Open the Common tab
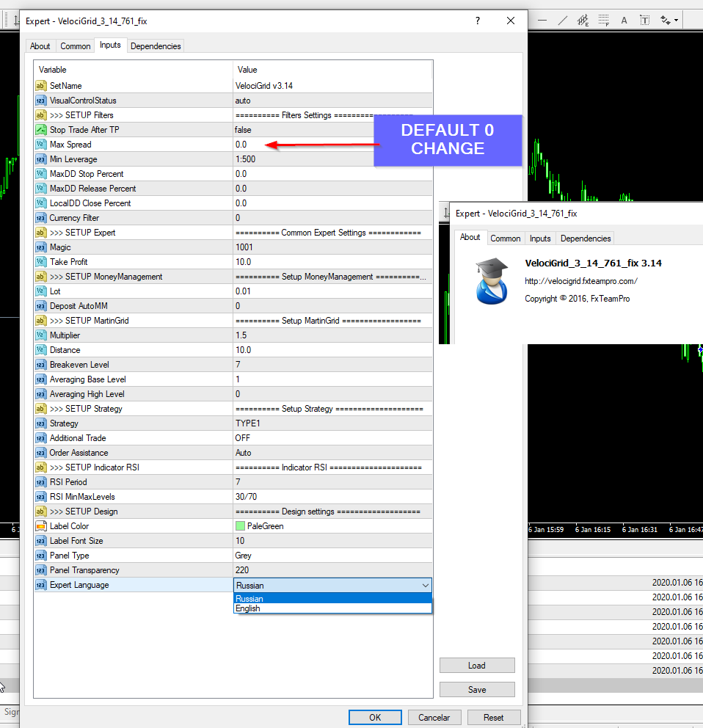This screenshot has height=728, width=703. point(76,45)
